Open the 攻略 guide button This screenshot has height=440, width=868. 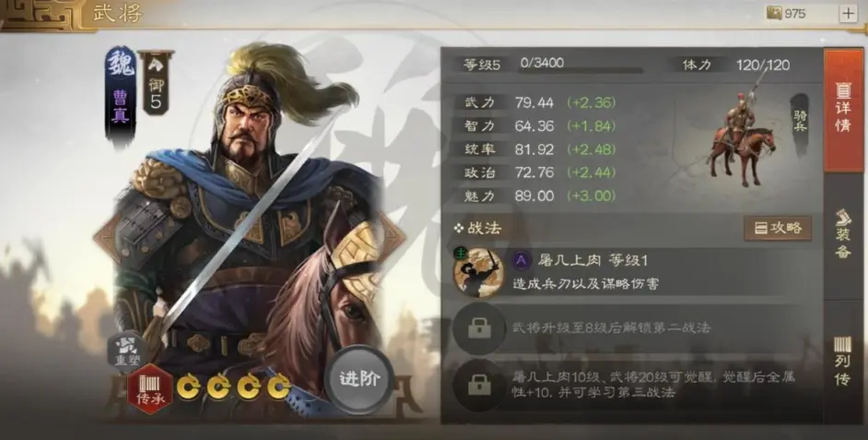(x=778, y=229)
